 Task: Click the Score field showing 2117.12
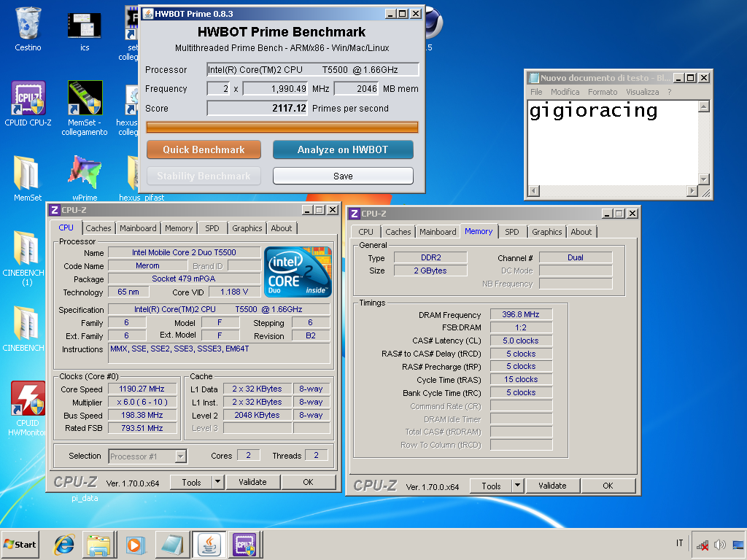[x=258, y=108]
